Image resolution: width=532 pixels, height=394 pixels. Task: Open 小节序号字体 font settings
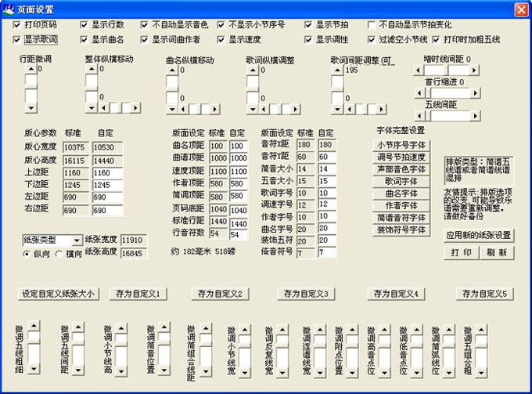tap(401, 144)
